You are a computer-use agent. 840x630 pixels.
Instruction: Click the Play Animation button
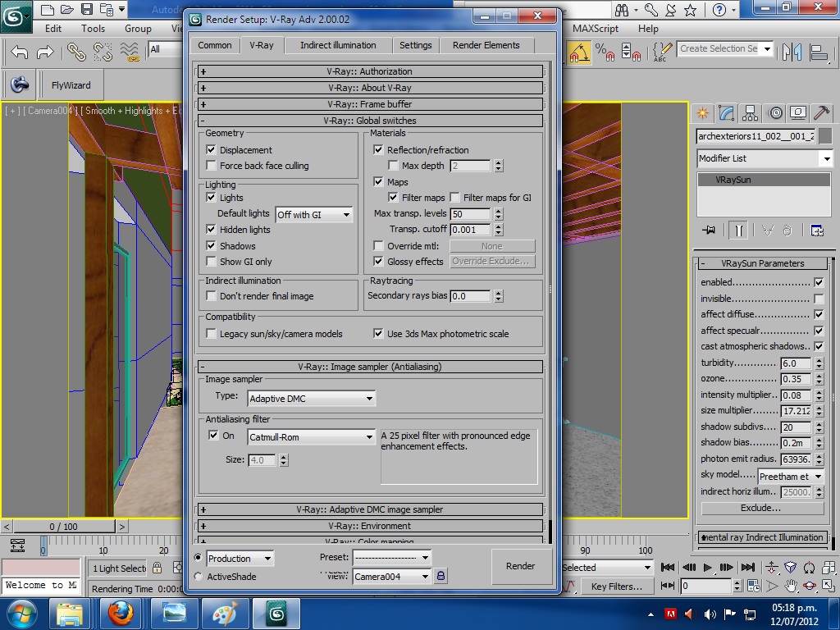(x=707, y=568)
